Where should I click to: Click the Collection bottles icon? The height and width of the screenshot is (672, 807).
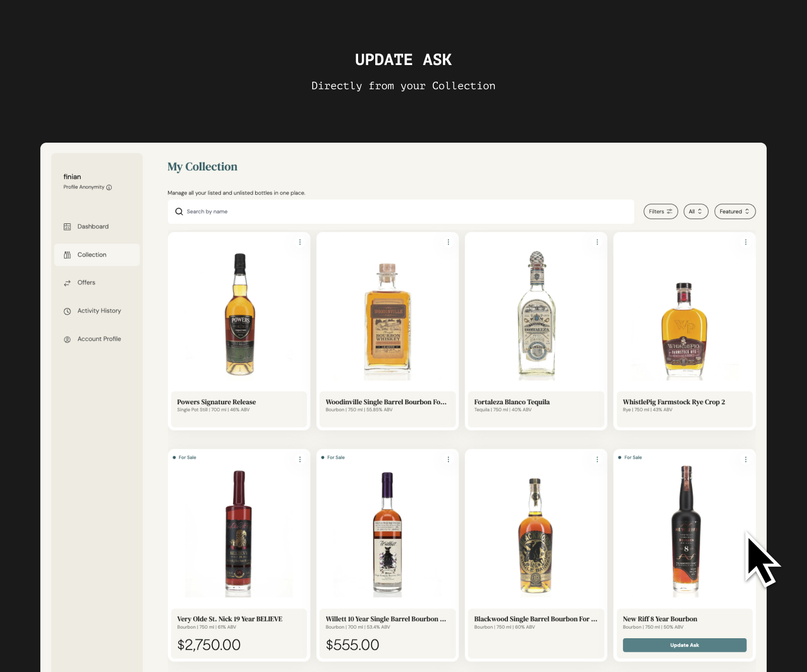[67, 255]
